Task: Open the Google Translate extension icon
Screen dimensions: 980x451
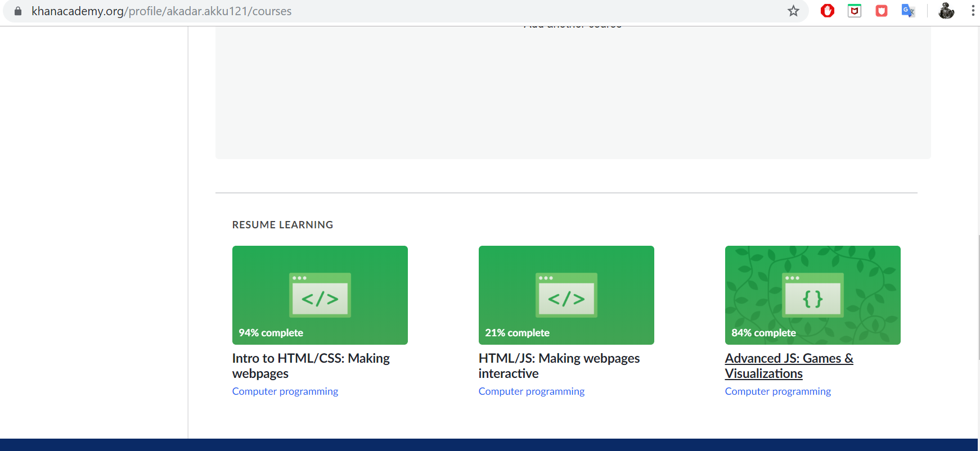Action: [x=908, y=11]
